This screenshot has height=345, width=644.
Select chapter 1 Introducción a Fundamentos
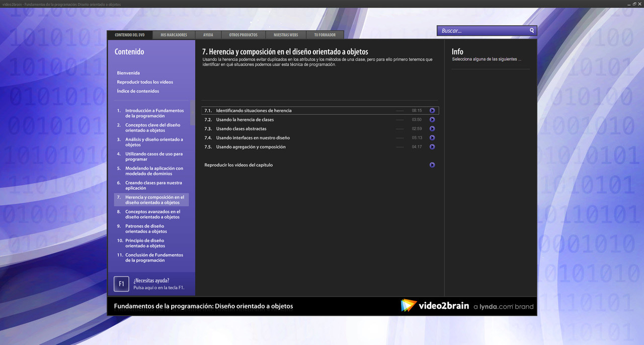[151, 113]
